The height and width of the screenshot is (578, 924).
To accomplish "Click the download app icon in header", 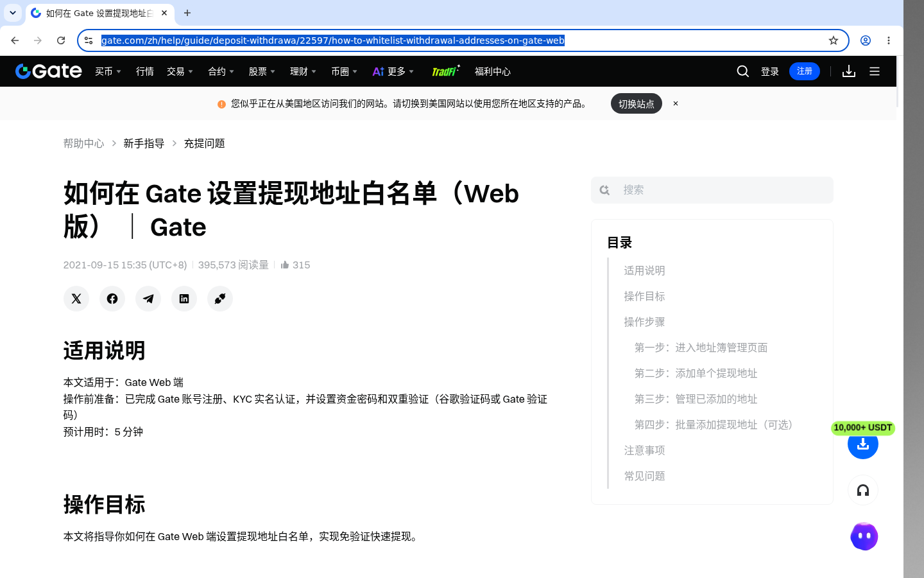I will (849, 71).
